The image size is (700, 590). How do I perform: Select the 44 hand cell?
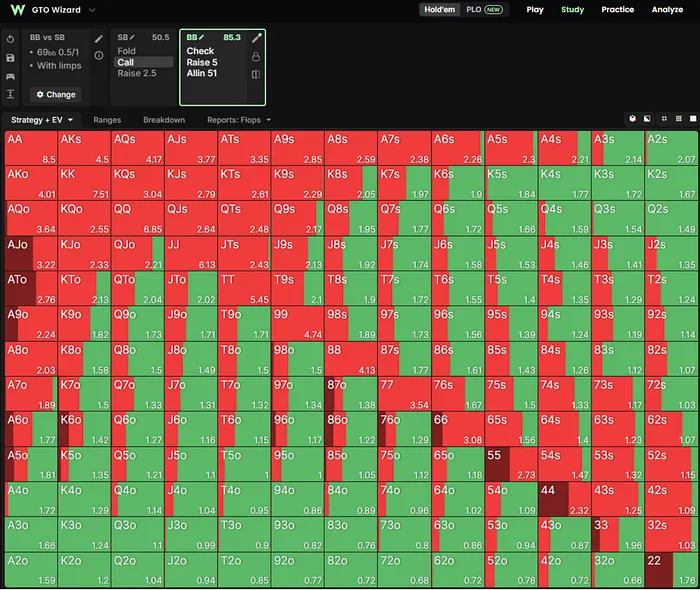click(564, 499)
